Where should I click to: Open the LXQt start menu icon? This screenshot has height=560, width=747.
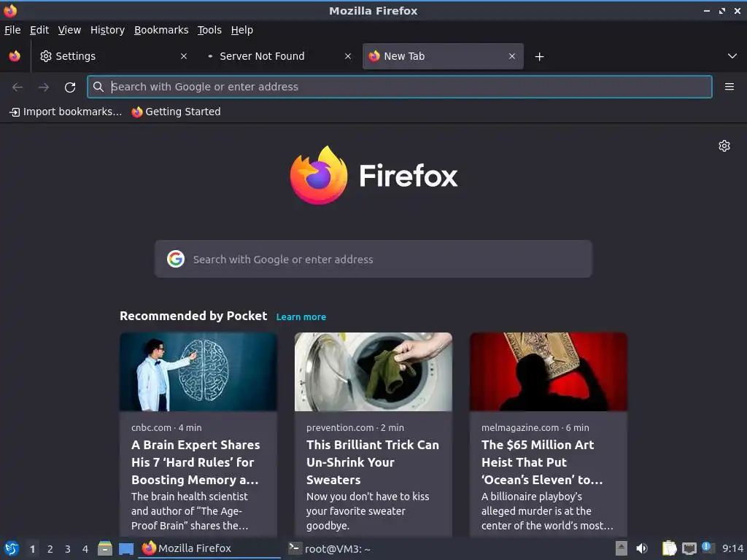[x=12, y=548]
